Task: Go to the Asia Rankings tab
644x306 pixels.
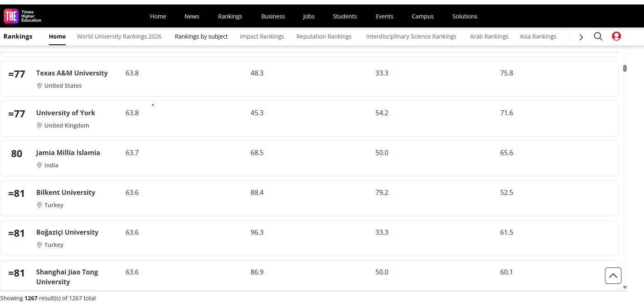Action: tap(538, 37)
